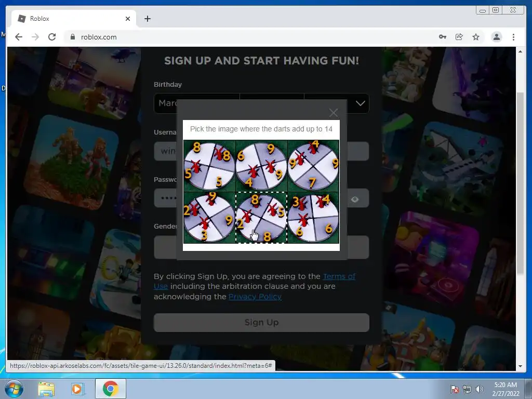
Task: Expand the birthday year dropdown arrow
Action: 361,103
